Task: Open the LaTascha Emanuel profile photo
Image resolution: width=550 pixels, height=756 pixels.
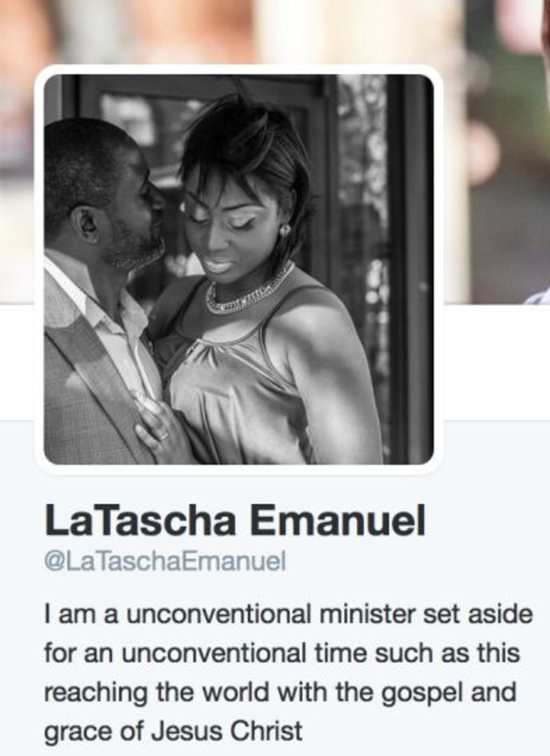Action: 239,269
